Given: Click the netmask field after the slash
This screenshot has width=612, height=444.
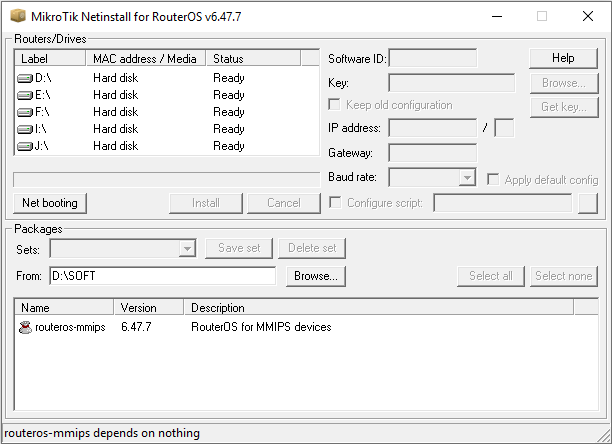Looking at the screenshot, I should pyautogui.click(x=504, y=128).
